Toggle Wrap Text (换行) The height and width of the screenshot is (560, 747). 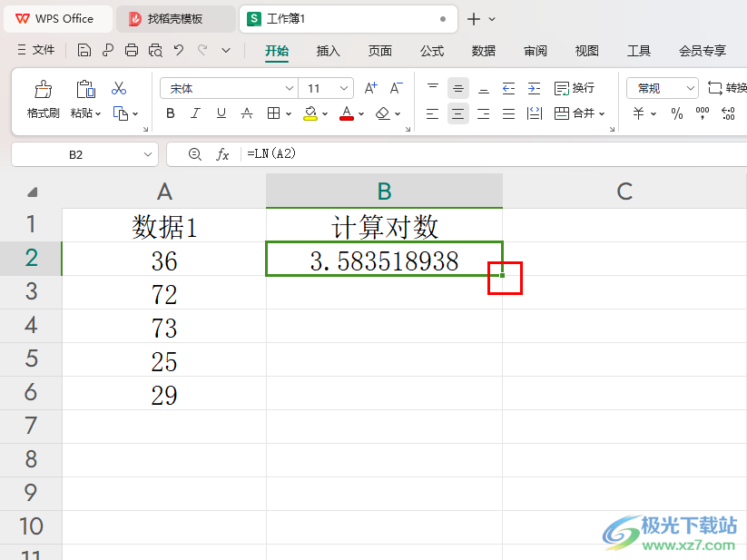[x=575, y=89]
